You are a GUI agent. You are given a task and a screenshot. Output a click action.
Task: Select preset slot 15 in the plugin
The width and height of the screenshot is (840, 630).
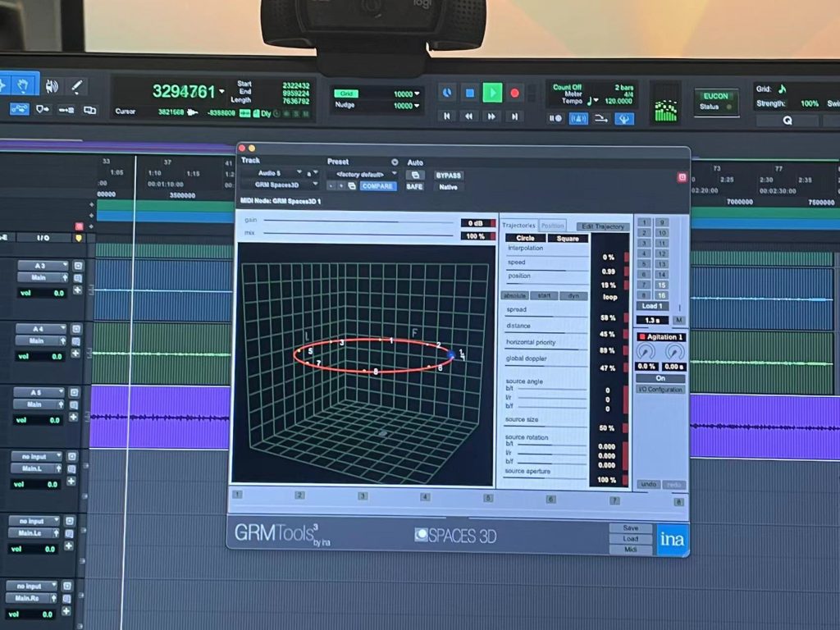[662, 285]
